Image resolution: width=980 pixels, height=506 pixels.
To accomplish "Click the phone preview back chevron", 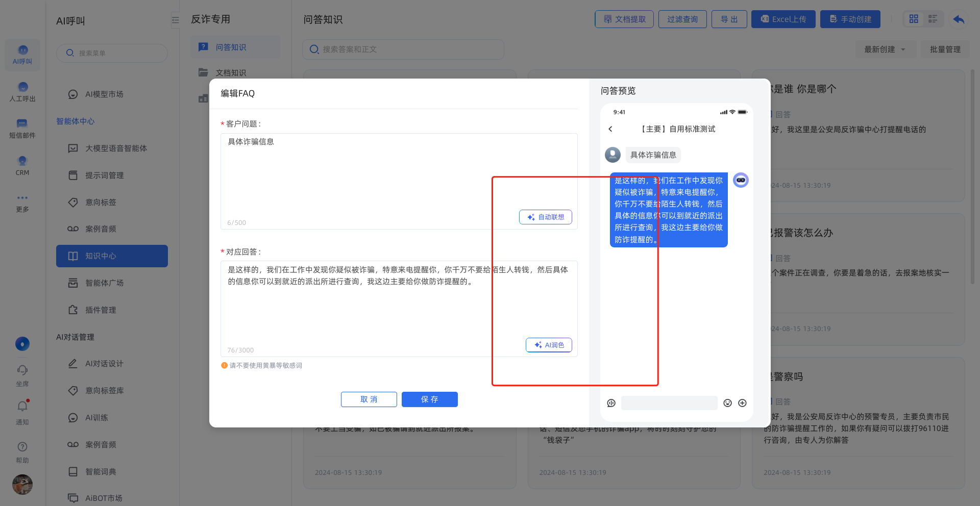I will pyautogui.click(x=610, y=129).
